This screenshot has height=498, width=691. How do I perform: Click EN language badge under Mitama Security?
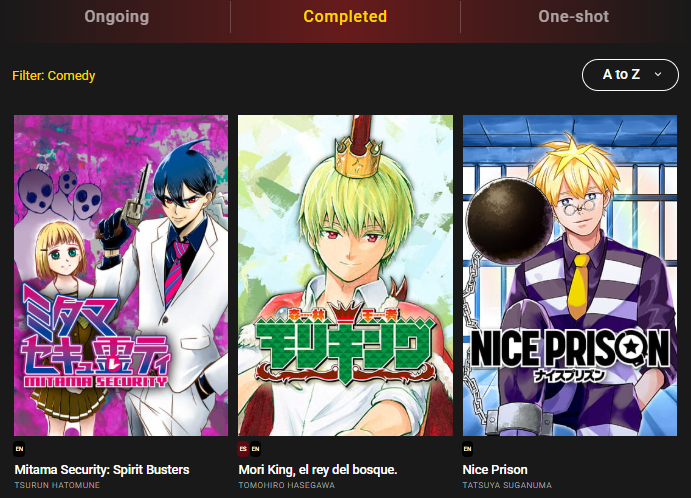19,449
